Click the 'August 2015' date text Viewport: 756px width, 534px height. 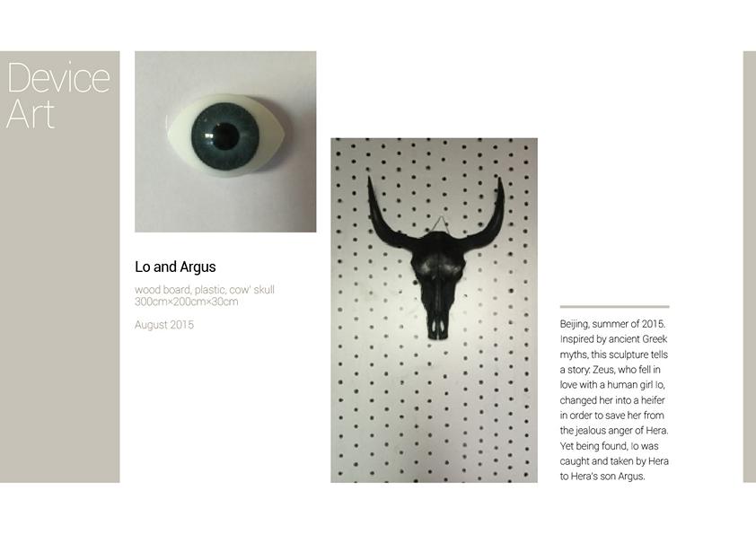164,325
